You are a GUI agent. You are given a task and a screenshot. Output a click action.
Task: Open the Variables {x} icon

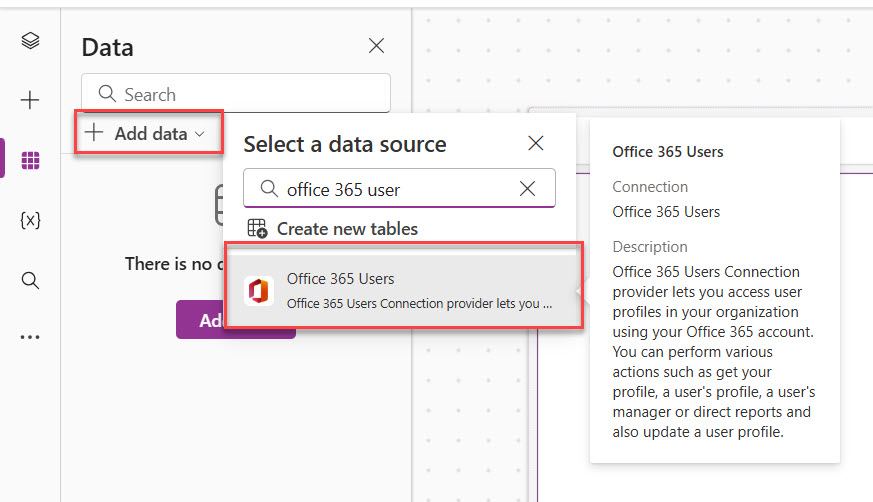pos(30,220)
